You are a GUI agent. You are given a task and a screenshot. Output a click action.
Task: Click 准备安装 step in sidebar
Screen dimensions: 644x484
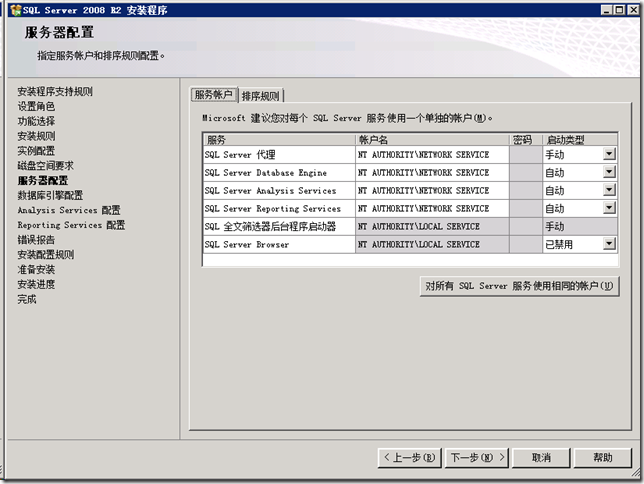(36, 270)
